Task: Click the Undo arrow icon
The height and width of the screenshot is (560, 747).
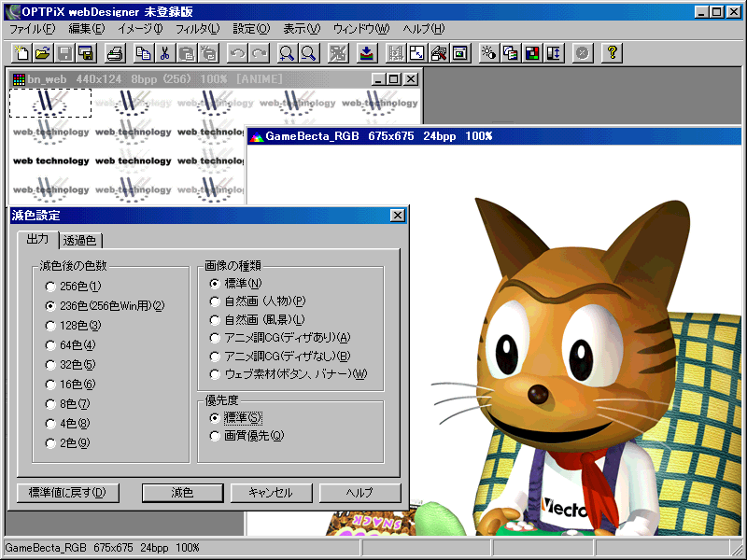Action: pos(237,53)
